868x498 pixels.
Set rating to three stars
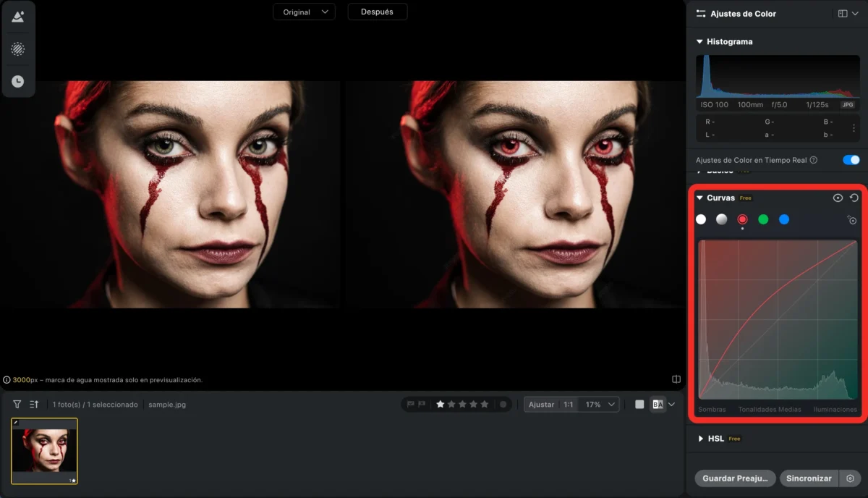(463, 405)
